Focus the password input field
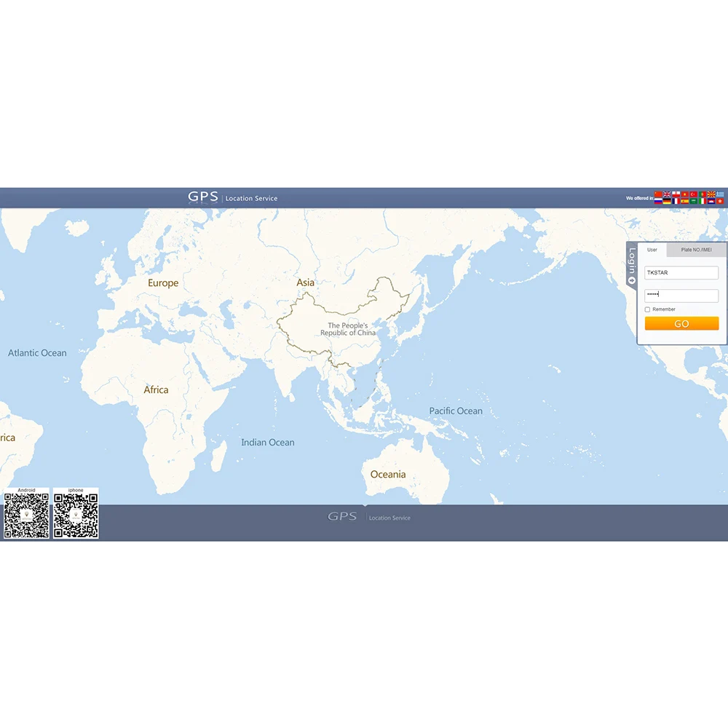 [x=681, y=296]
